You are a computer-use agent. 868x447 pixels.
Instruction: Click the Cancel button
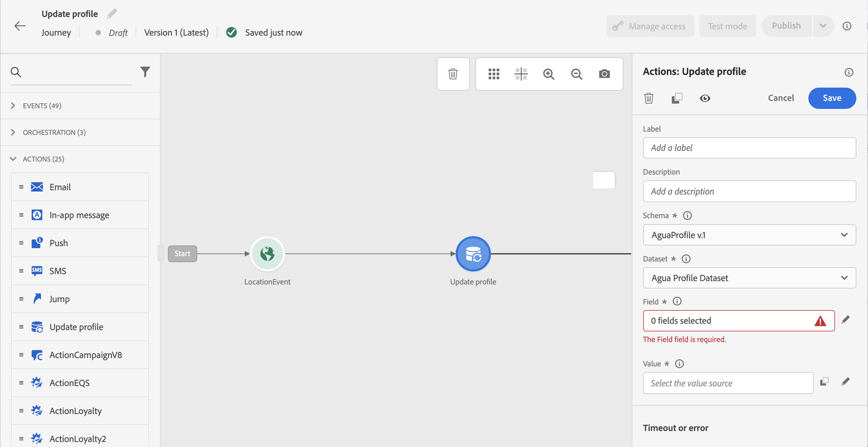(780, 98)
